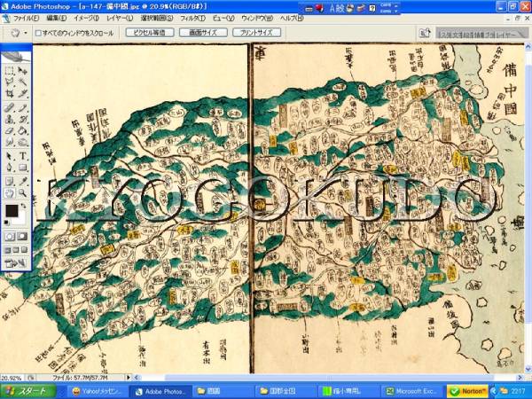Screen dimensions: 532x399
Task: Select the Eraser tool
Action: [10, 130]
